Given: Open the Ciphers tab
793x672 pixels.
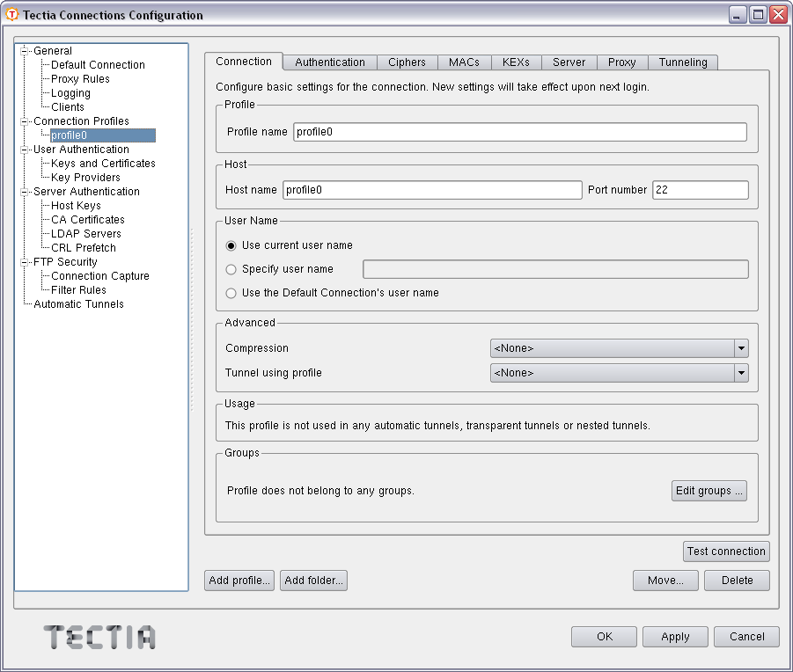Looking at the screenshot, I should click(x=408, y=62).
